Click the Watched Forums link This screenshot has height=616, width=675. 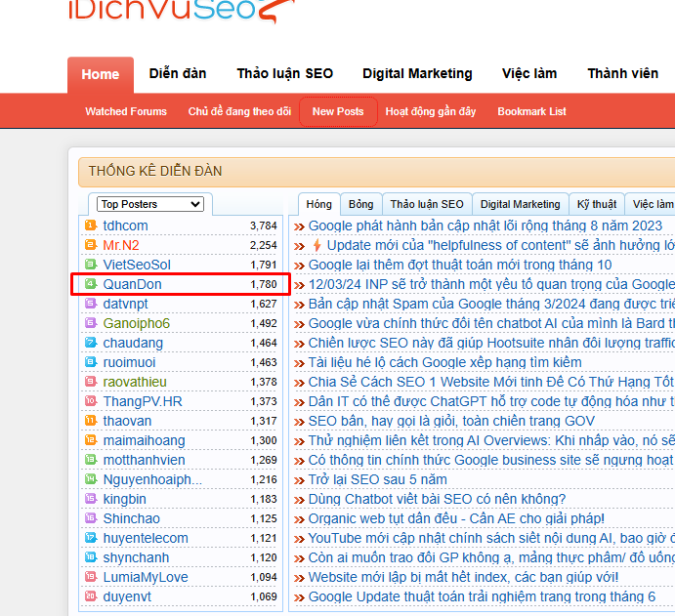pos(126,111)
